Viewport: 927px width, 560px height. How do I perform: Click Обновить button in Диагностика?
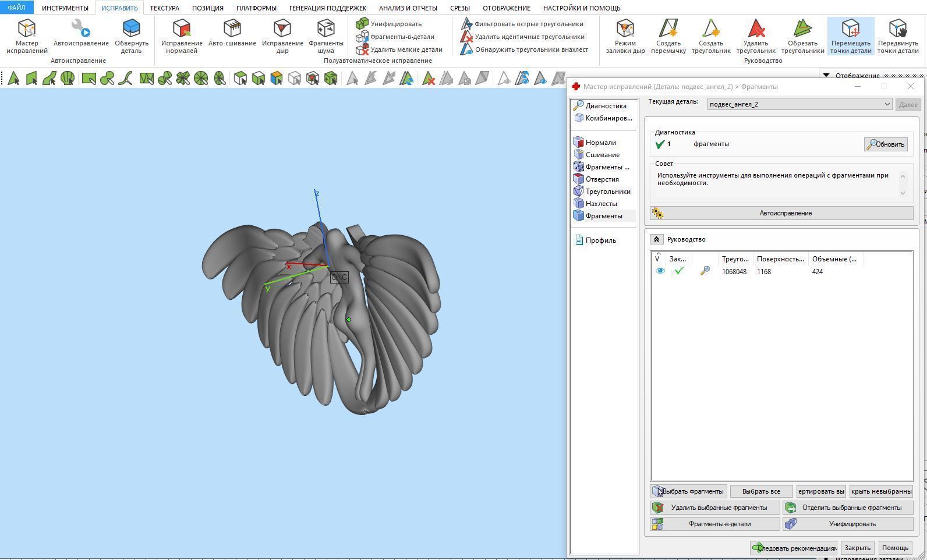tap(886, 144)
